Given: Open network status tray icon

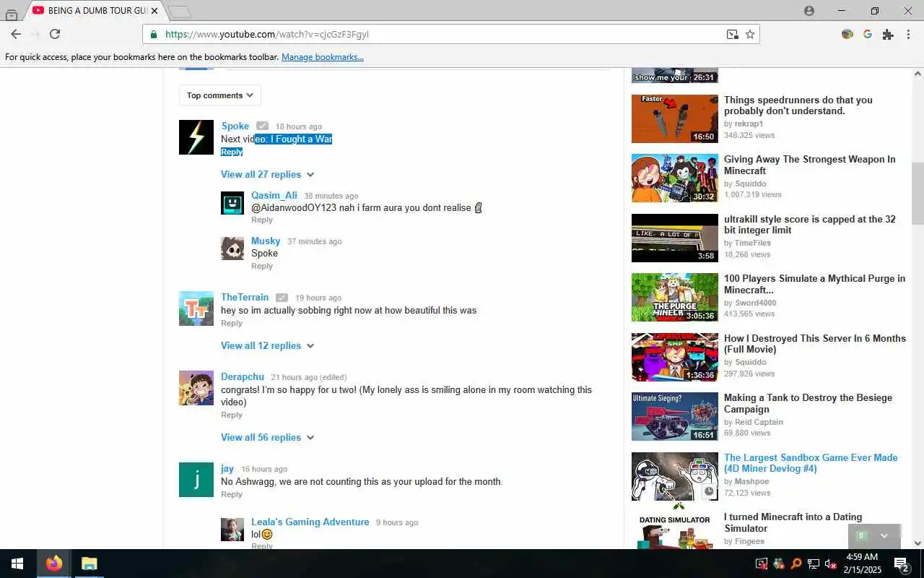Looking at the screenshot, I should (814, 564).
